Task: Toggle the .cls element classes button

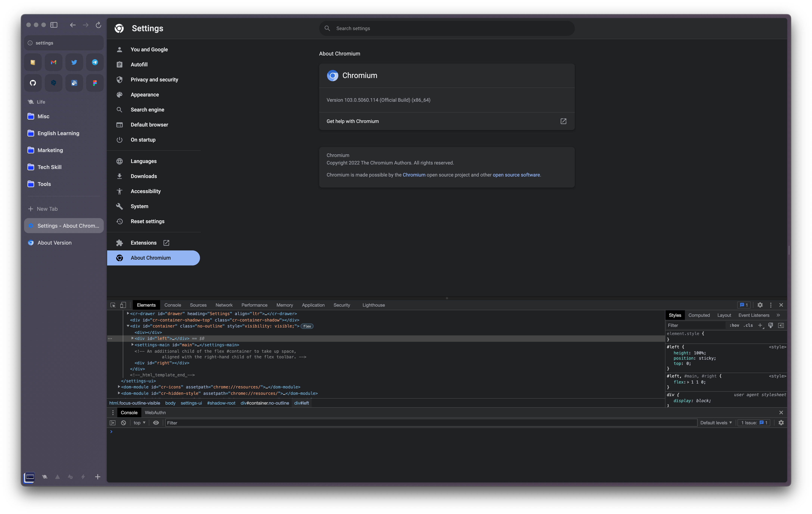Action: [x=748, y=325]
